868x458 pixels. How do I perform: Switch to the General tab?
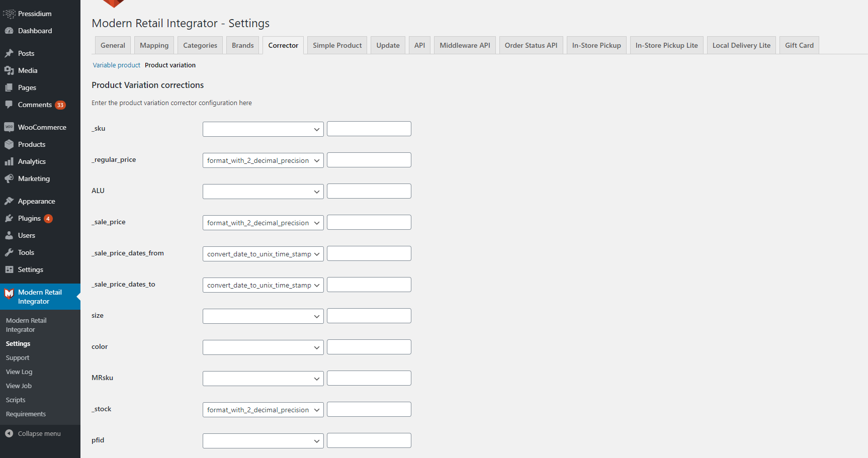click(x=113, y=45)
